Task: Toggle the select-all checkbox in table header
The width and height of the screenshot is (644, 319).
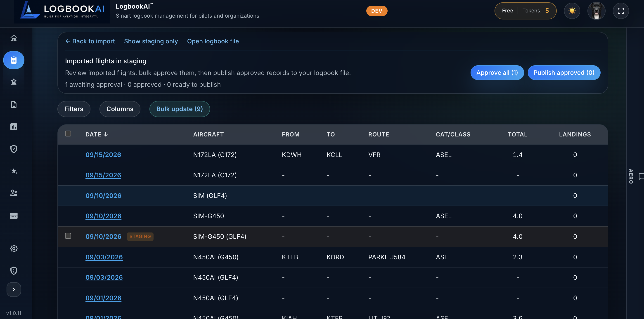Action: pyautogui.click(x=68, y=134)
